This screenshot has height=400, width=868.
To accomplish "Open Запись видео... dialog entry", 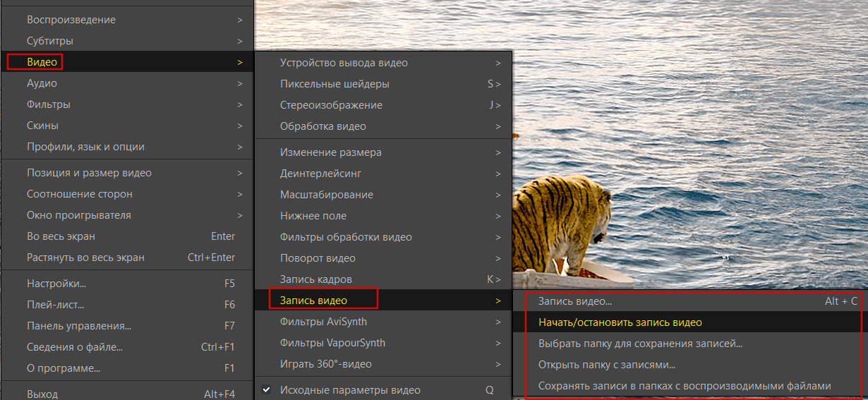I will (x=574, y=301).
